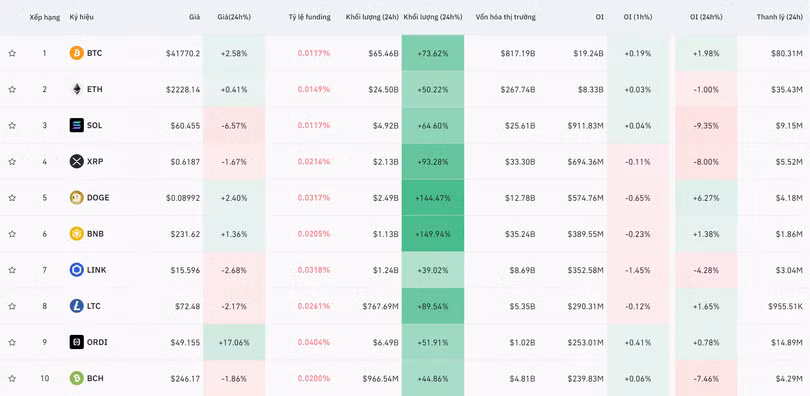Click the ORDI coin icon
This screenshot has height=396, width=810.
[76, 342]
